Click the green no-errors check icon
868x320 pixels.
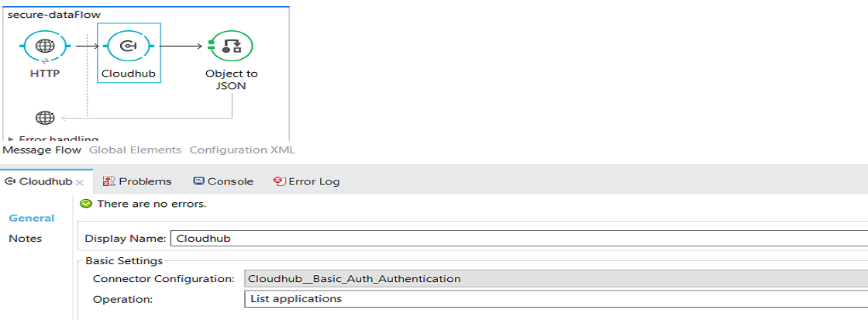[x=86, y=204]
